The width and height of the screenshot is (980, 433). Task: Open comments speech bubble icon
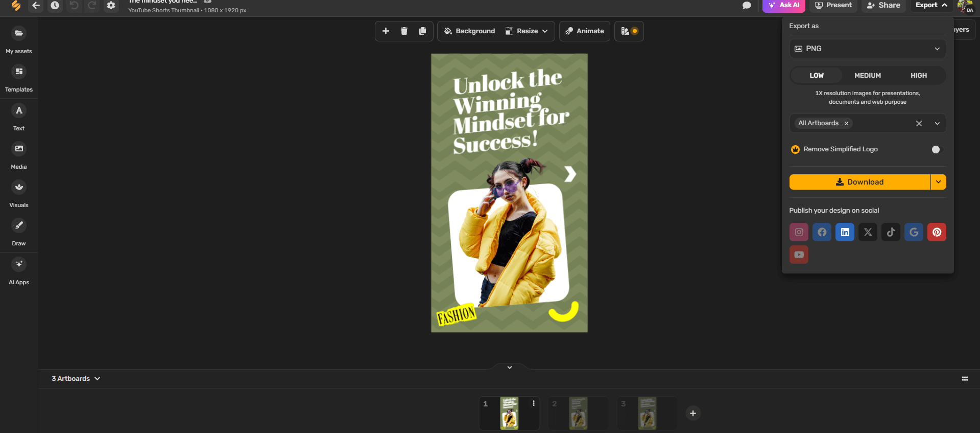pos(747,5)
